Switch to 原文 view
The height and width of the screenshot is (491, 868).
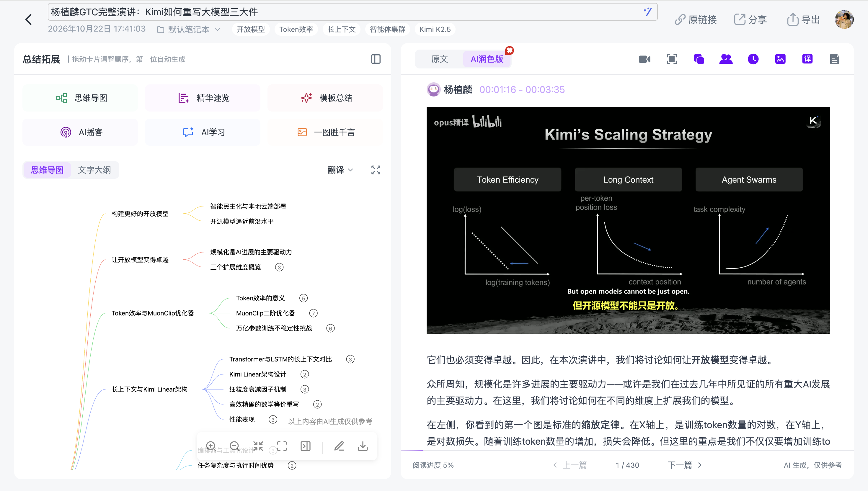[439, 59]
